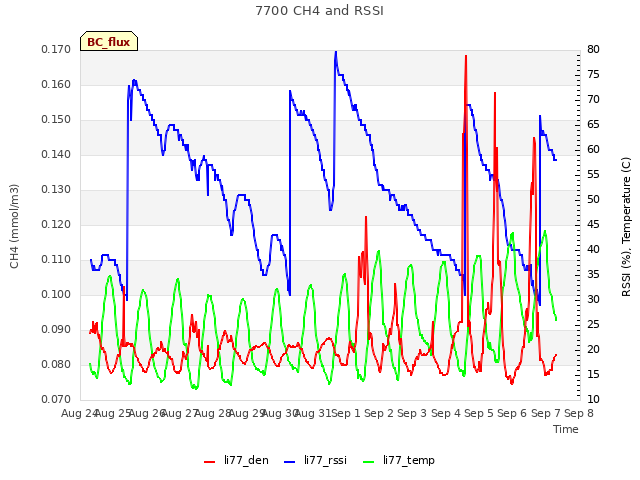Click the Aug 28 date tick label
Image resolution: width=640 pixels, height=480 pixels.
(x=213, y=413)
